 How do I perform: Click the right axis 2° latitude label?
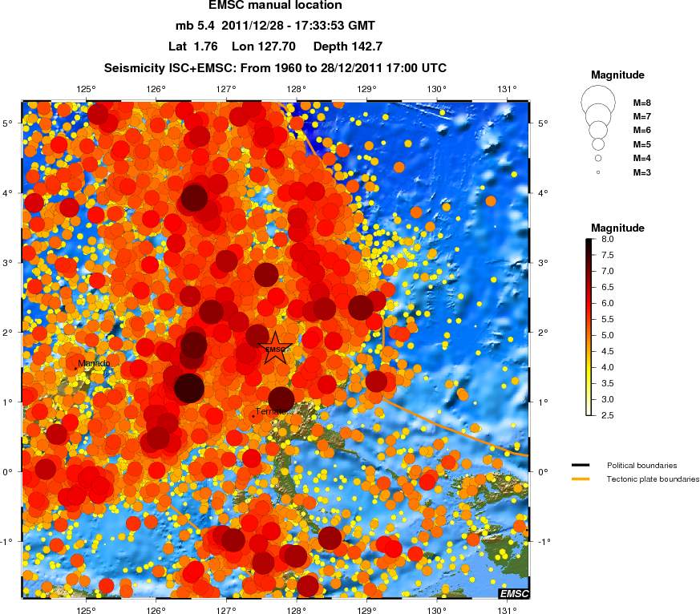click(543, 333)
